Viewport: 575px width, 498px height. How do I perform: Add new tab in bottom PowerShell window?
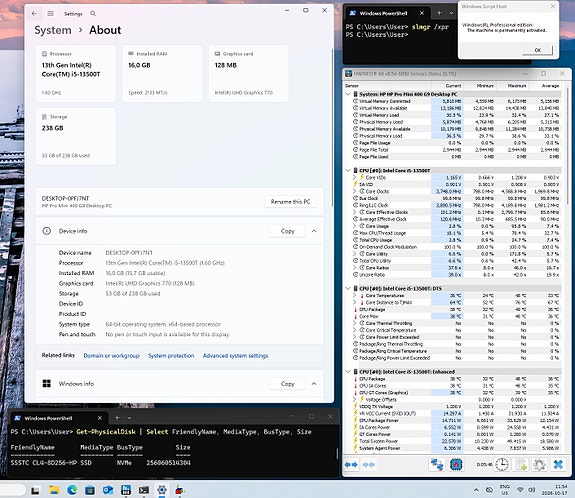(117, 418)
